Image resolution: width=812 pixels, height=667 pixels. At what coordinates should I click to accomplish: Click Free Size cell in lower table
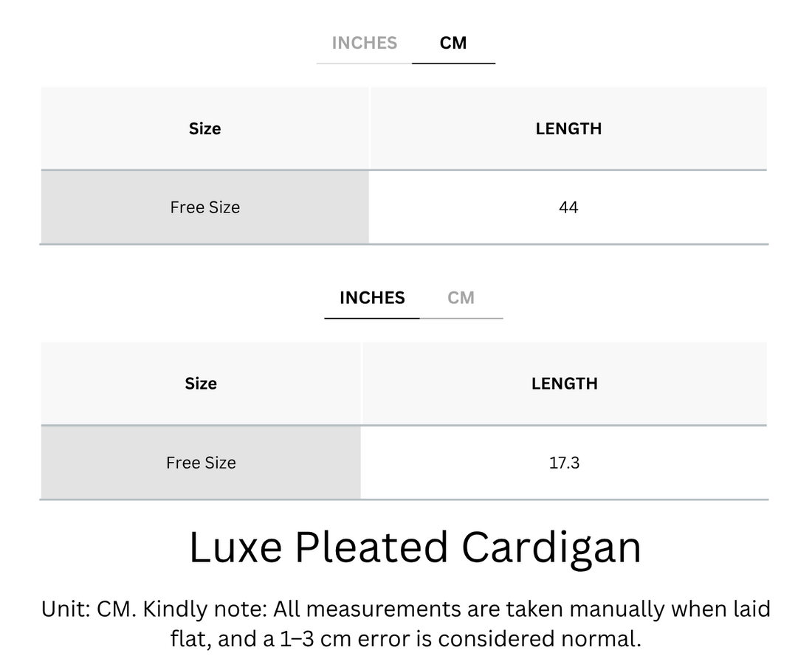[201, 463]
